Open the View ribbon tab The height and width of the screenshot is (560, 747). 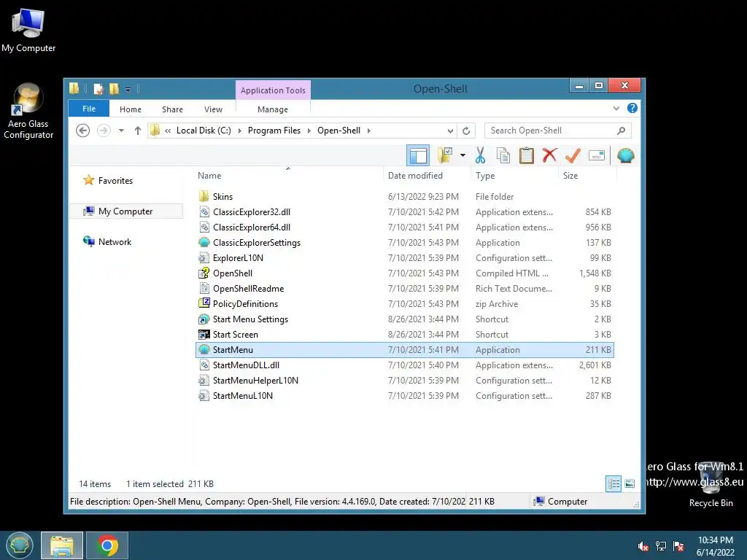coord(214,109)
